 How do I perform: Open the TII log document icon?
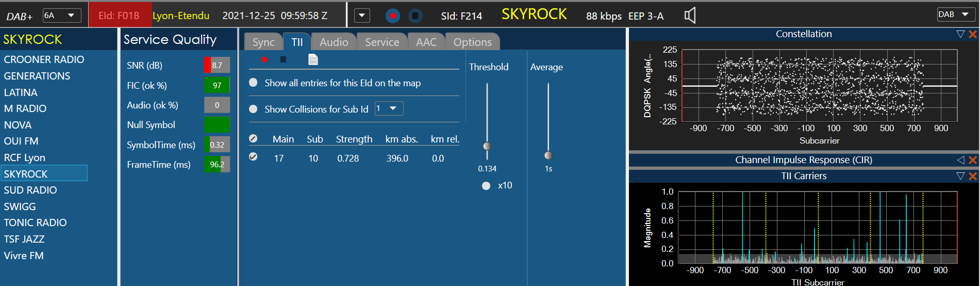(313, 59)
